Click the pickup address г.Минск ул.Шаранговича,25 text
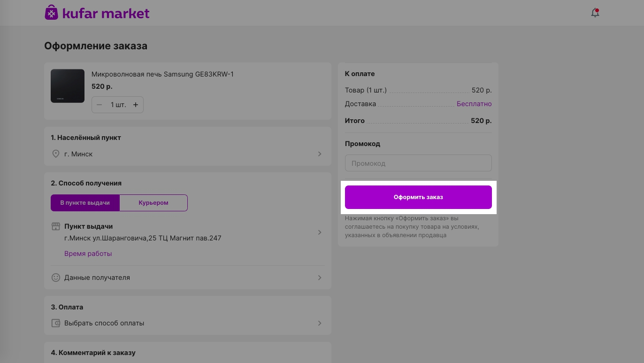This screenshot has width=644, height=363. pos(143,238)
